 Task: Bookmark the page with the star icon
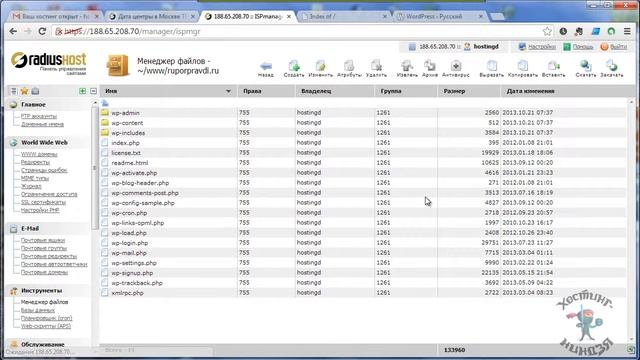pos(547,31)
